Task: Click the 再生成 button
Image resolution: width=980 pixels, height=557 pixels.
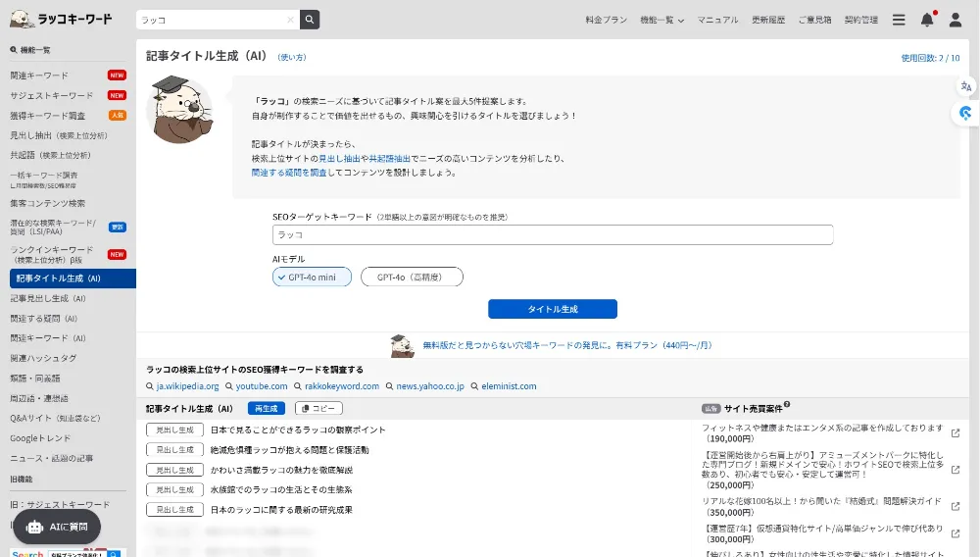Action: [x=267, y=408]
